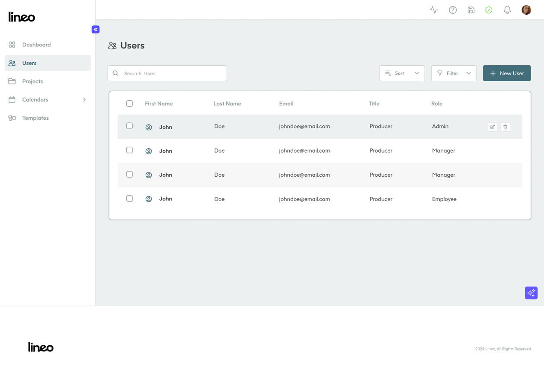This screenshot has height=392, width=544.
Task: Collapse the sidebar with the double-chevron button
Action: 96,29
